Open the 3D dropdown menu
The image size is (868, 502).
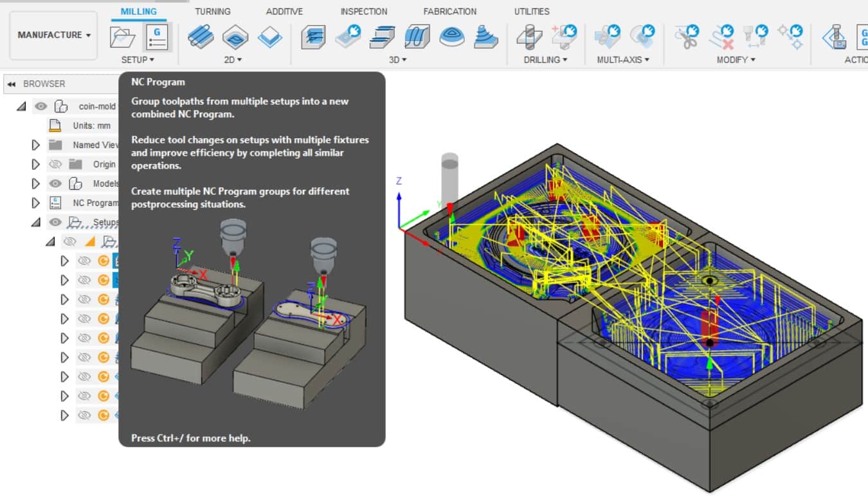coord(399,60)
